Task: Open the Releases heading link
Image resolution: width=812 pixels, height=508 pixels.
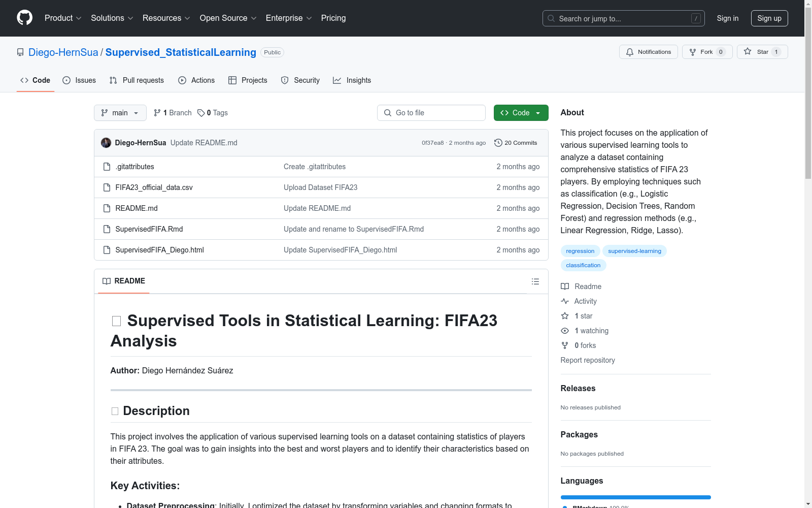Action: tap(578, 388)
